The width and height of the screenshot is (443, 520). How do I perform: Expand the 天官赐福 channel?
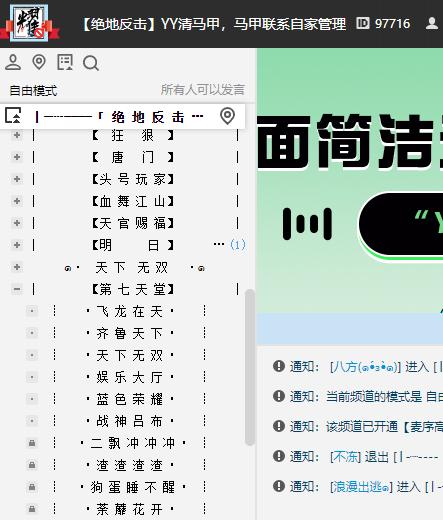pos(17,223)
